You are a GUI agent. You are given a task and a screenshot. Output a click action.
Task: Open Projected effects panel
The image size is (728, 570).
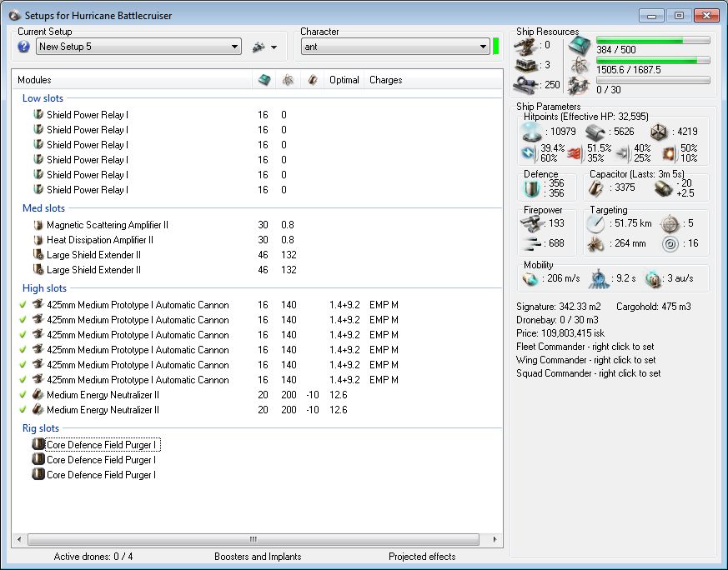[x=422, y=557]
